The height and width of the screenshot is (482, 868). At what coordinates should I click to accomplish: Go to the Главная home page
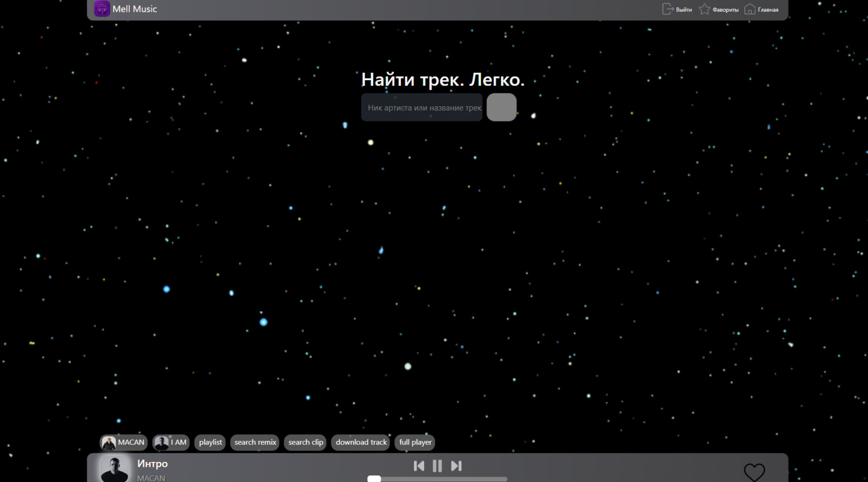click(x=762, y=9)
